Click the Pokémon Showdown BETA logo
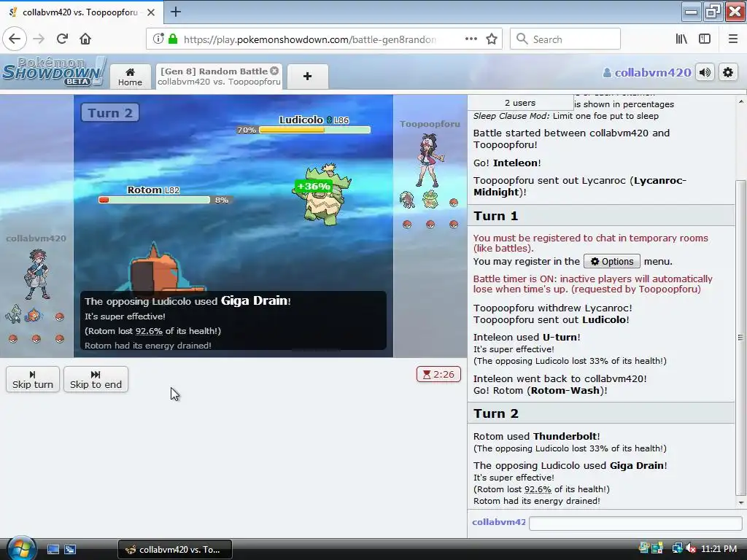The height and width of the screenshot is (560, 747). [54, 72]
